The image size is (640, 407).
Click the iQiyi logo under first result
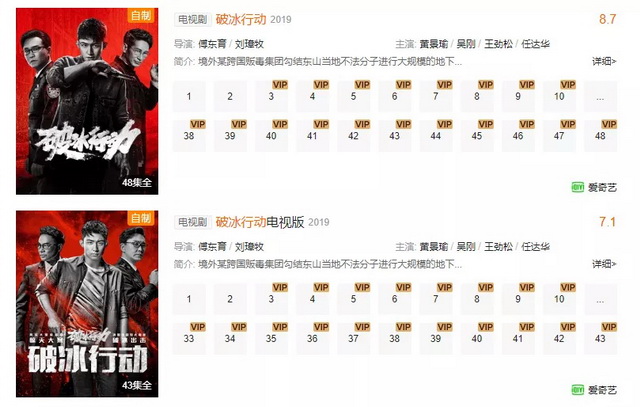click(x=594, y=187)
